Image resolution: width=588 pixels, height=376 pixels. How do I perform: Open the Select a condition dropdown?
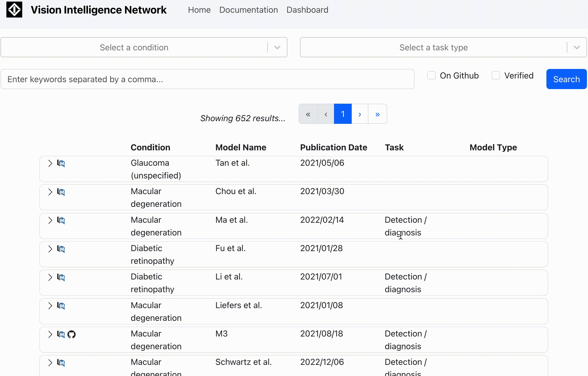coord(144,47)
